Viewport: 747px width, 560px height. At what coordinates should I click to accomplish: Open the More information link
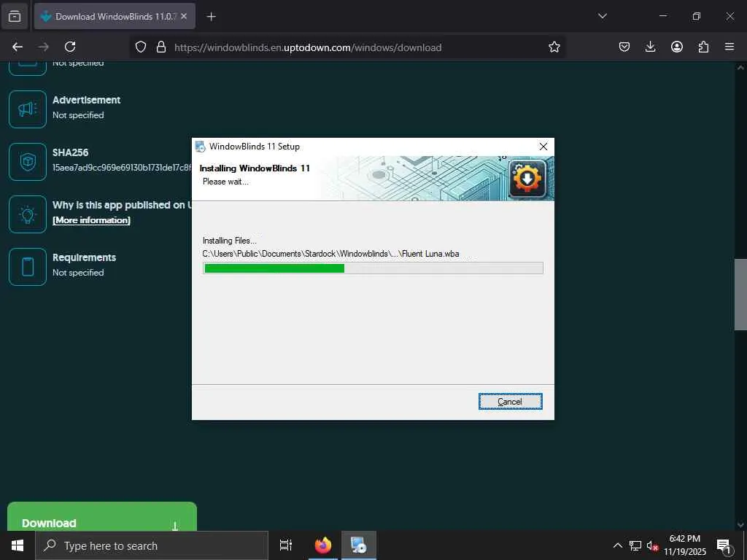91,220
